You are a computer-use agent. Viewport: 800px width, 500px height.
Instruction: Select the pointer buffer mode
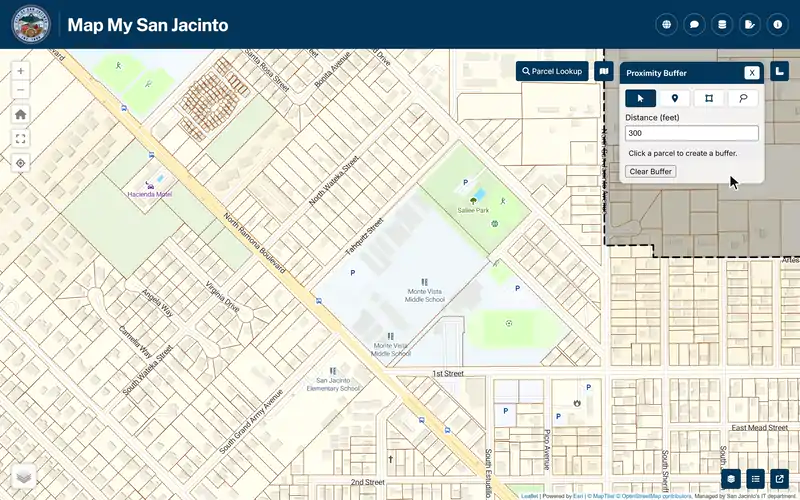coord(640,98)
